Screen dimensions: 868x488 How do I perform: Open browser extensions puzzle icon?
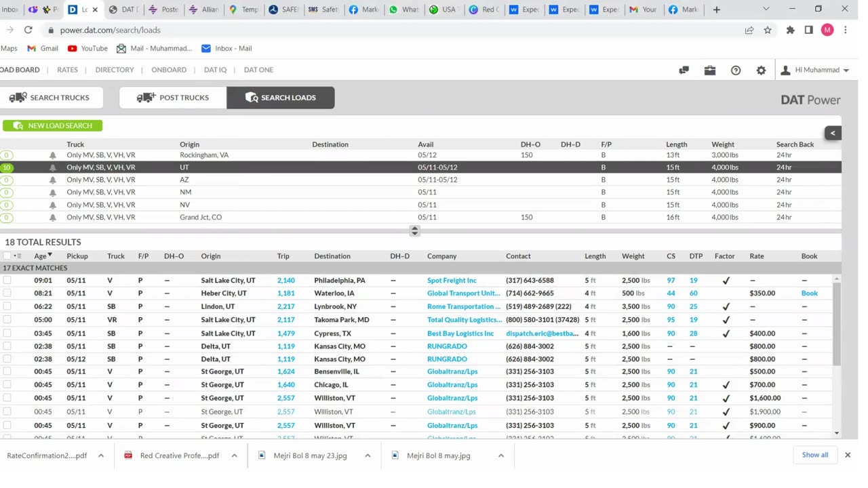click(x=790, y=30)
